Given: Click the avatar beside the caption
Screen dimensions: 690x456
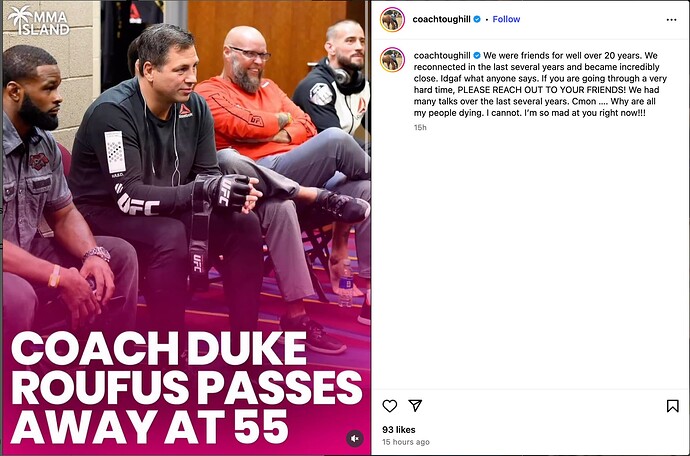Looking at the screenshot, I should [x=392, y=59].
